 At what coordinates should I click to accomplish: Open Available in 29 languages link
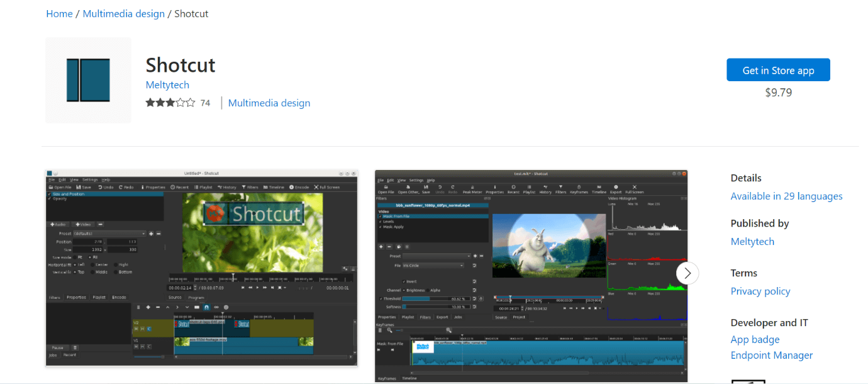click(x=786, y=196)
